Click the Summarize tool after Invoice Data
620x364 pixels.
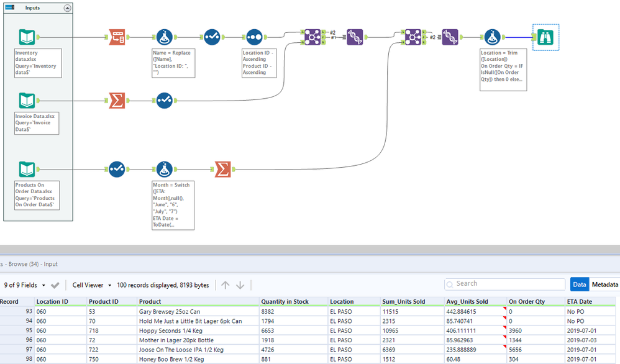coord(117,101)
